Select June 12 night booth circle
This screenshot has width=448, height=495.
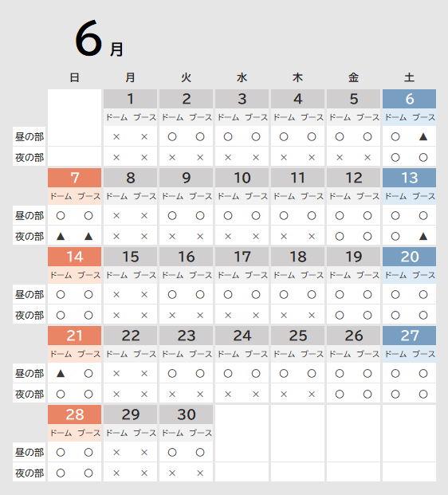[x=367, y=236]
